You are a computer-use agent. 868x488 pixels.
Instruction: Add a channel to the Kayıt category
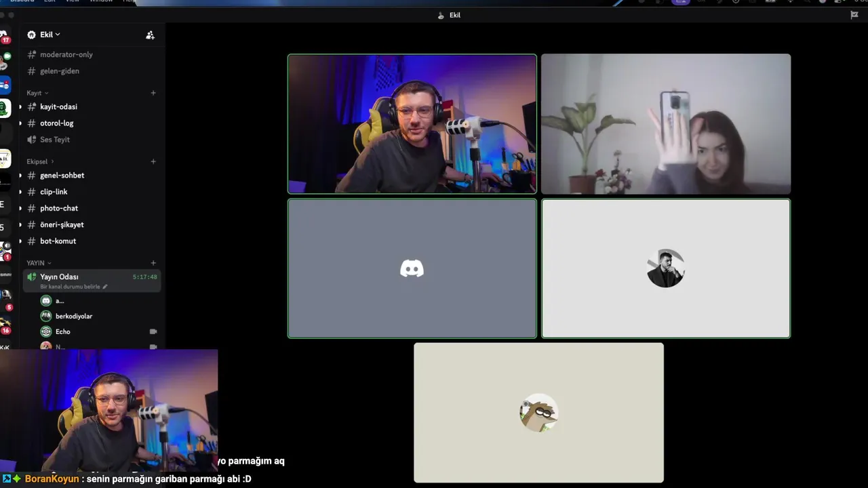coord(153,93)
